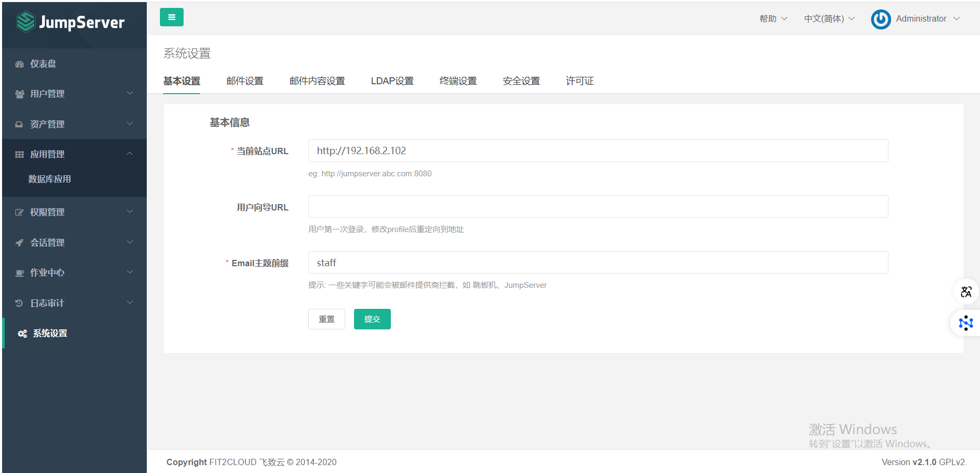The width and height of the screenshot is (980, 473).
Task: Click the JumpServer logo
Action: pyautogui.click(x=70, y=22)
